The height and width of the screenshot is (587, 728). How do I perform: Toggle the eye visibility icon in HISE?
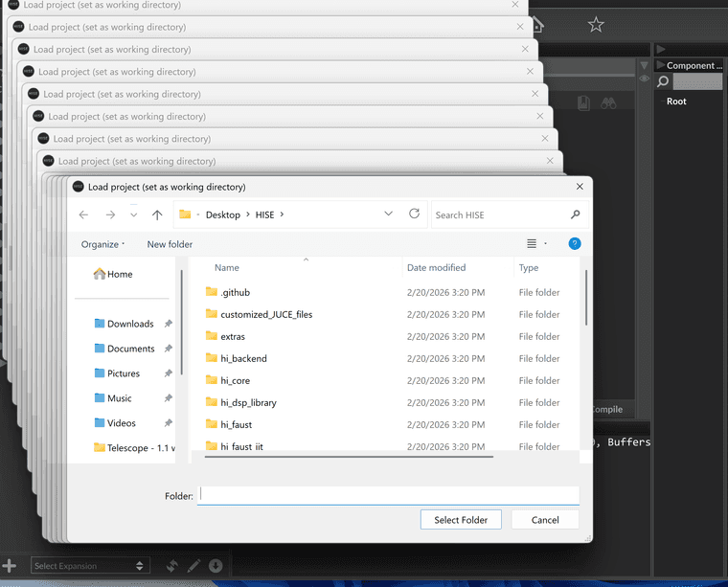point(645,79)
